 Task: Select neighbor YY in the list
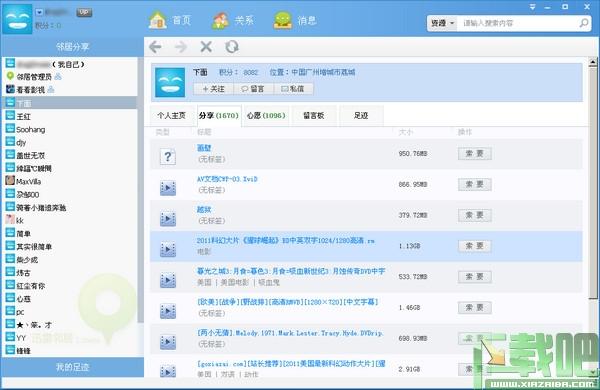70,337
